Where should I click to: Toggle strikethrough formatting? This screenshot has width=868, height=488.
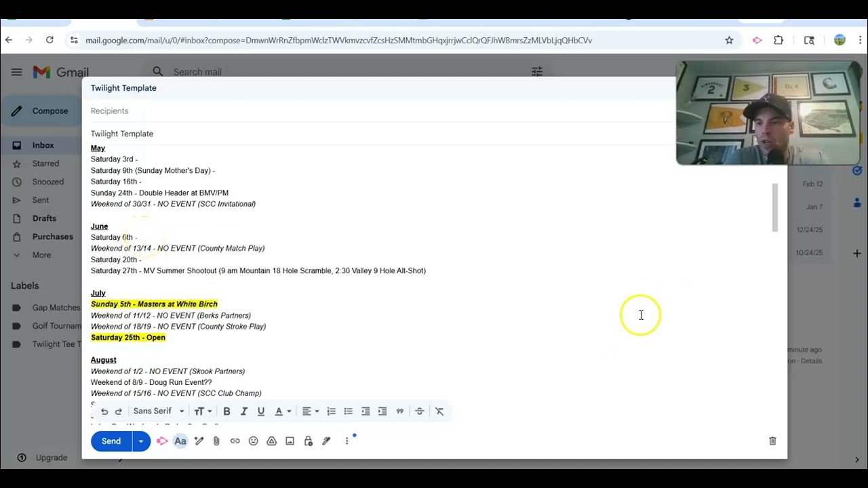(419, 411)
